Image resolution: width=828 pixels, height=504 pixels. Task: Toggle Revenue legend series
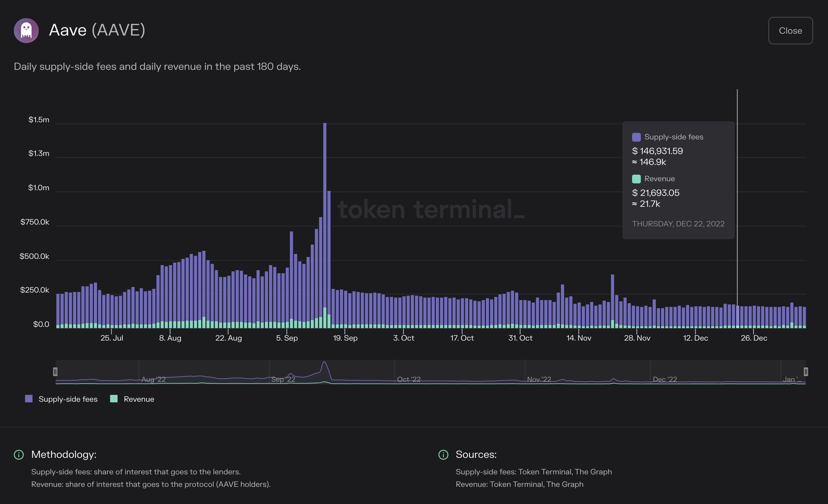click(x=139, y=399)
